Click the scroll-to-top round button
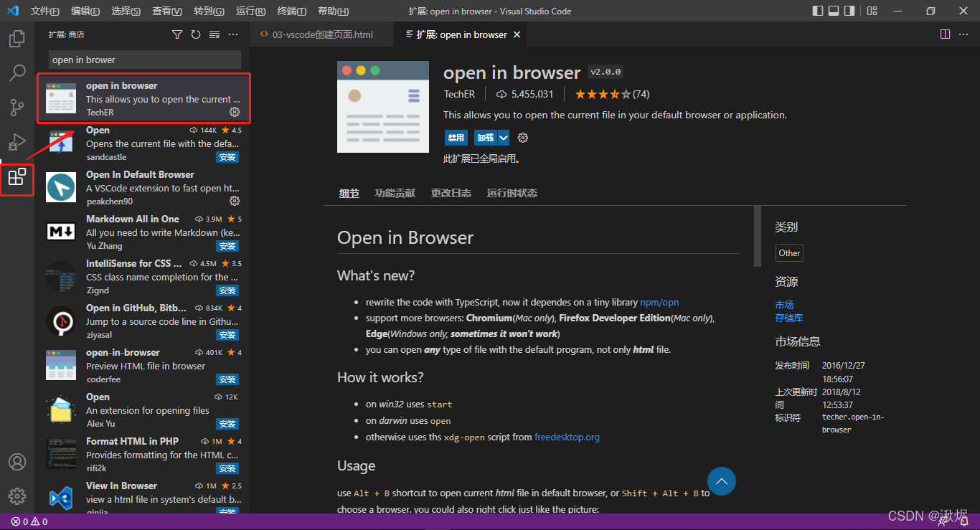 click(x=722, y=481)
